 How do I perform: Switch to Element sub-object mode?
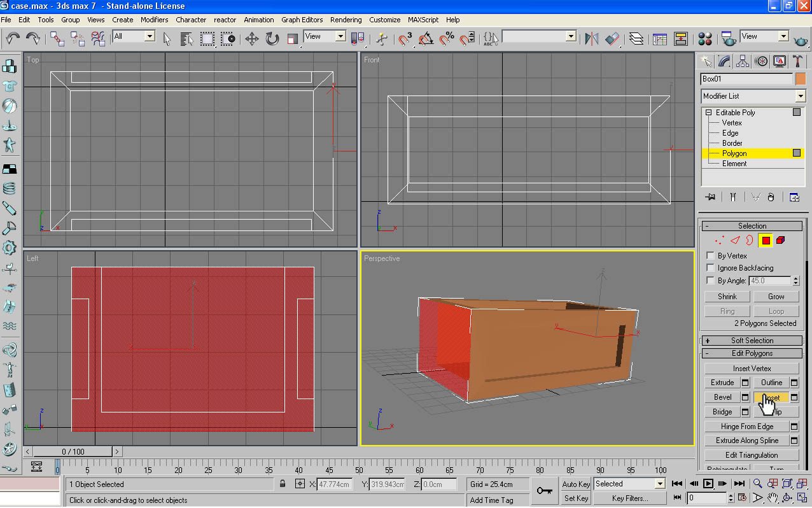tap(733, 164)
